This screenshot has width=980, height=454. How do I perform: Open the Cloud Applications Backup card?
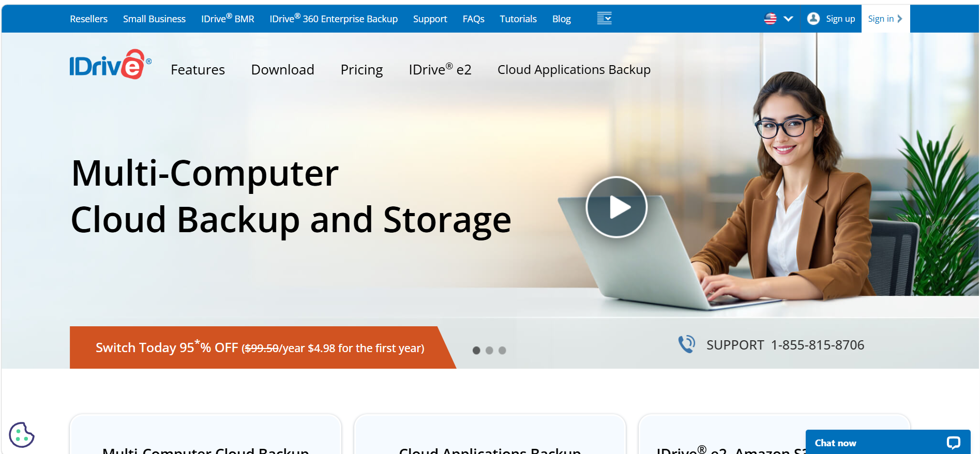coord(490,434)
